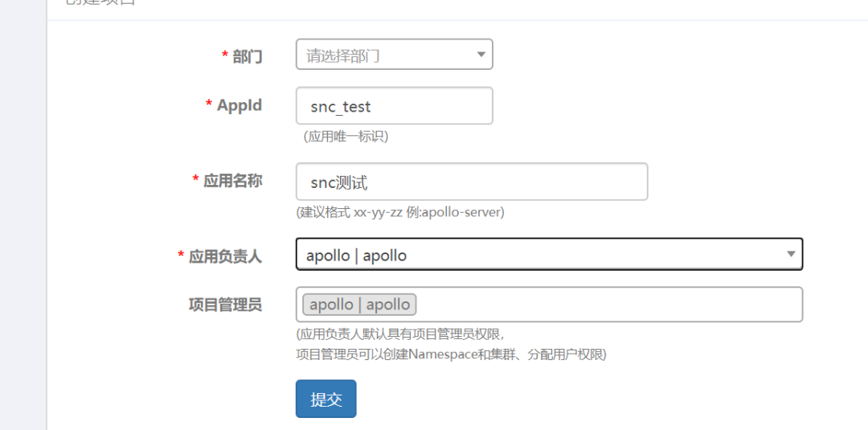Click the (应用唯一标识) hint text

pos(346,137)
